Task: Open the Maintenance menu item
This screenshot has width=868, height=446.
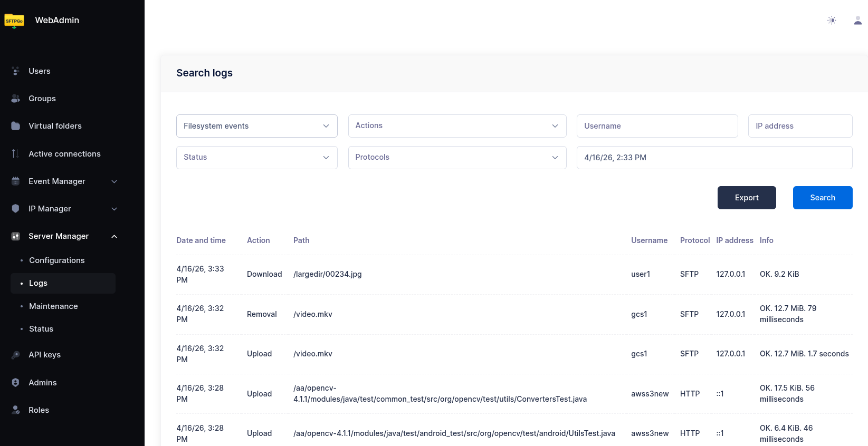Action: [53, 306]
